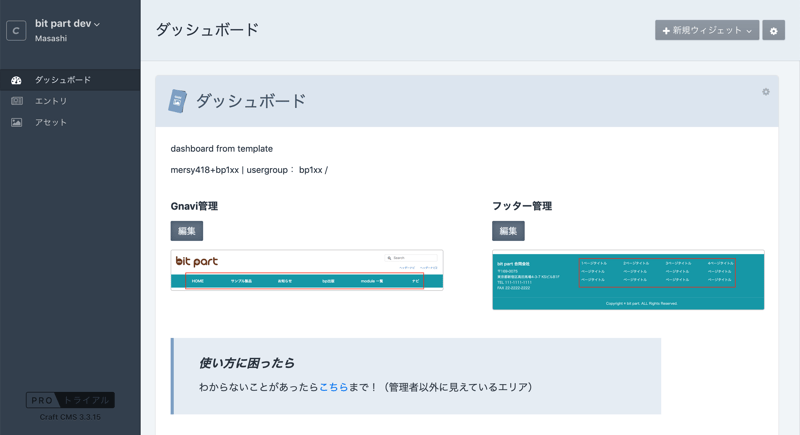Expand the 'bit part dev' account menu

[x=68, y=23]
